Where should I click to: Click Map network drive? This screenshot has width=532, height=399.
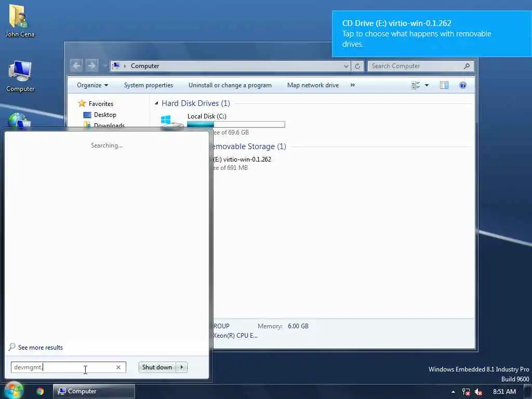[x=313, y=85]
